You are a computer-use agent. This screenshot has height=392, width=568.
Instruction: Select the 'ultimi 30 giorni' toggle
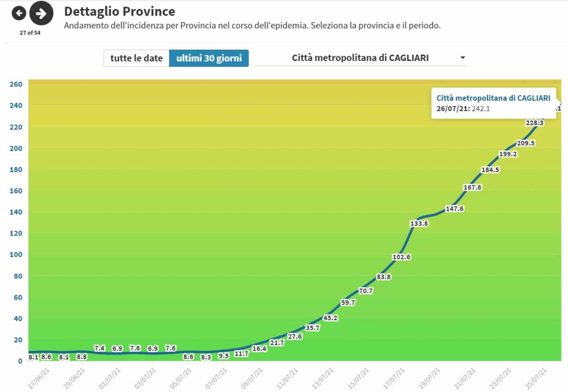[x=209, y=58]
